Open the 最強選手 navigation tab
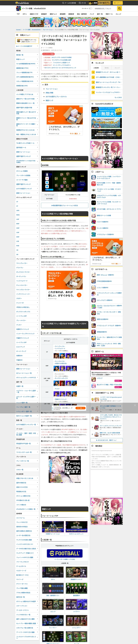 tap(44, 14)
